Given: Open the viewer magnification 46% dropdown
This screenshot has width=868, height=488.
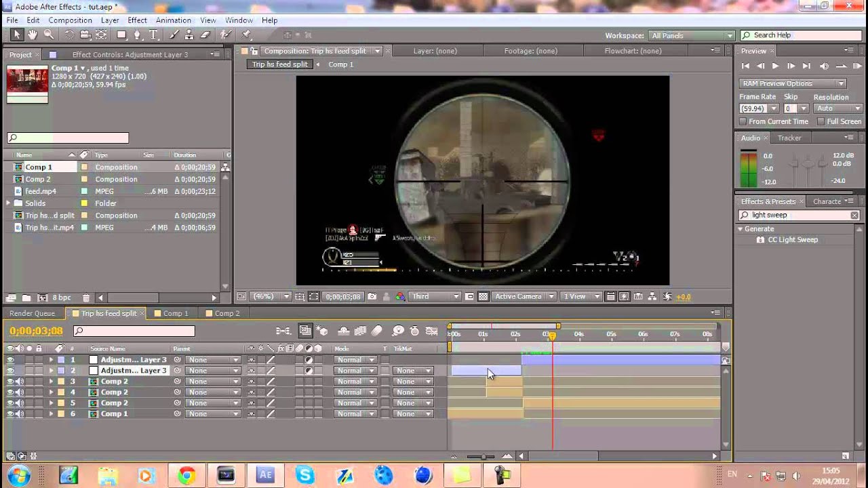Looking at the screenshot, I should tap(271, 296).
